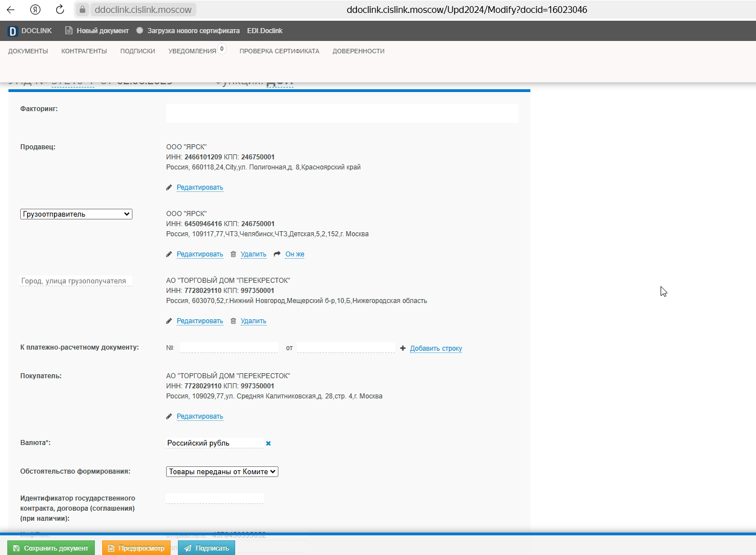Click trash icon in Грузоотправитель row
The width and height of the screenshot is (756, 555).
point(233,254)
